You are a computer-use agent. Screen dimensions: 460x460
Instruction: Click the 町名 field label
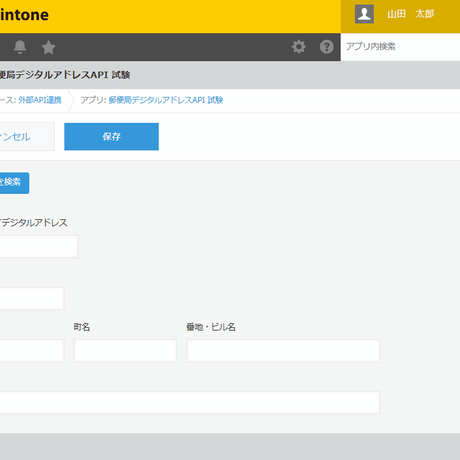82,327
